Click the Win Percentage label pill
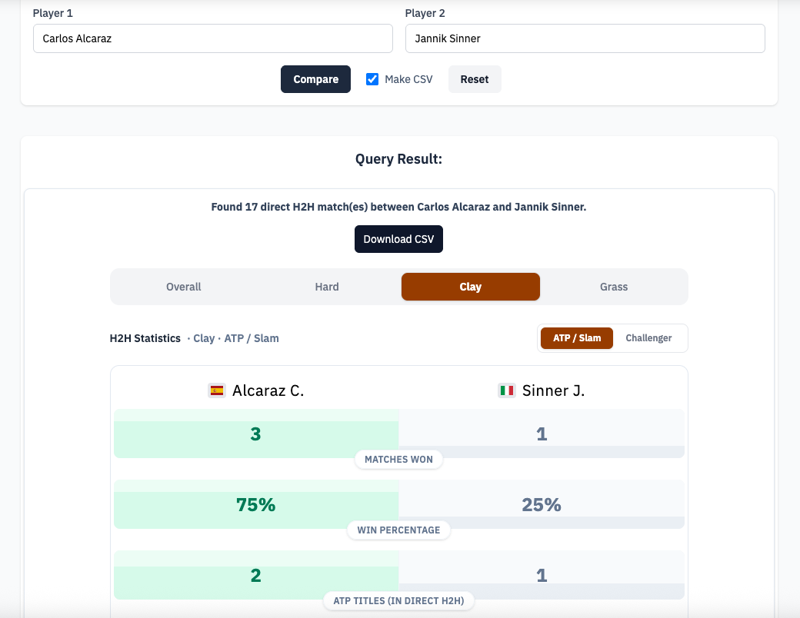This screenshot has height=618, width=800. [399, 530]
